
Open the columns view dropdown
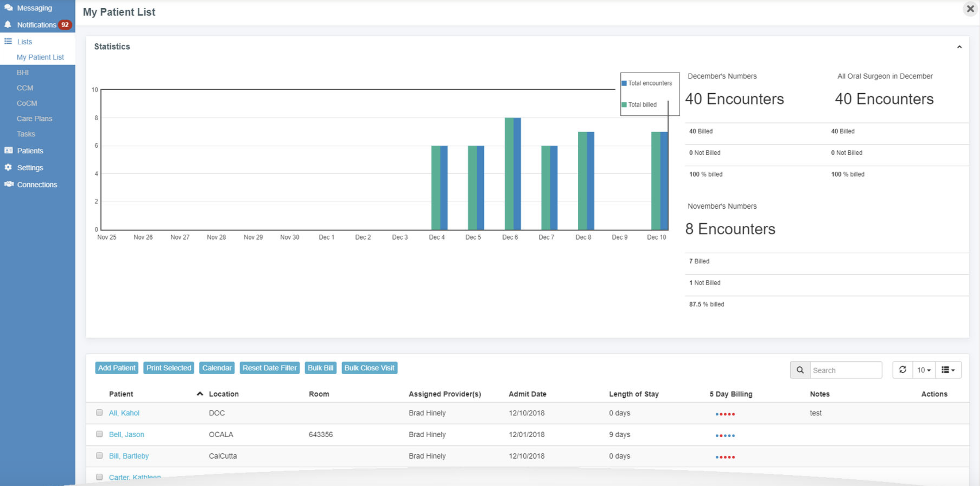(x=948, y=370)
